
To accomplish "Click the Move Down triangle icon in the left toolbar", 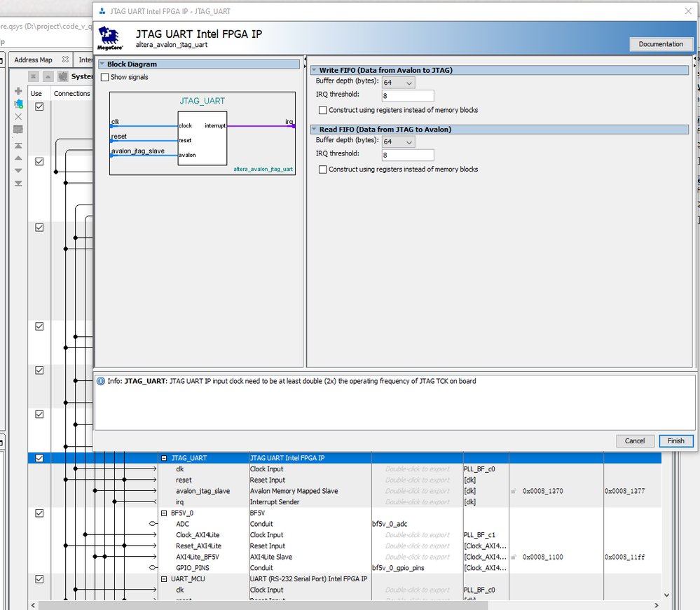I will point(18,170).
